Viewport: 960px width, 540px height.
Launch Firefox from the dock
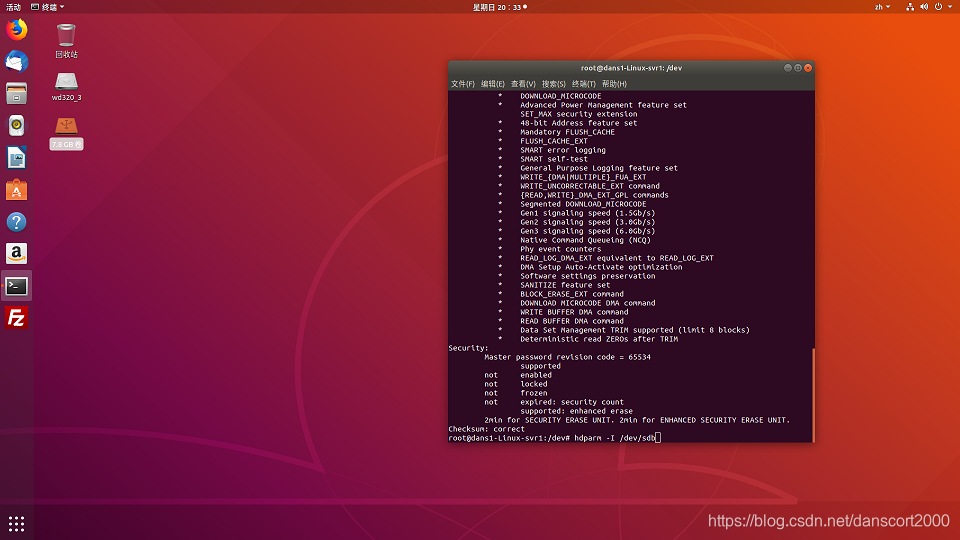click(17, 29)
